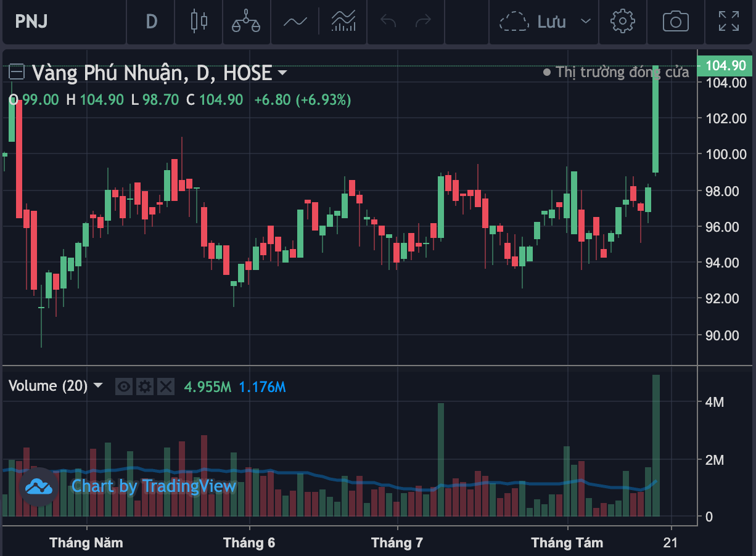The width and height of the screenshot is (756, 556).
Task: Expand the Volume (20) dropdown arrow
Action: pyautogui.click(x=98, y=386)
